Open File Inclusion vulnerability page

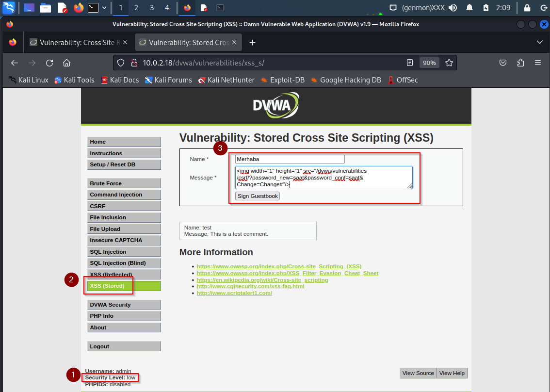[124, 217]
